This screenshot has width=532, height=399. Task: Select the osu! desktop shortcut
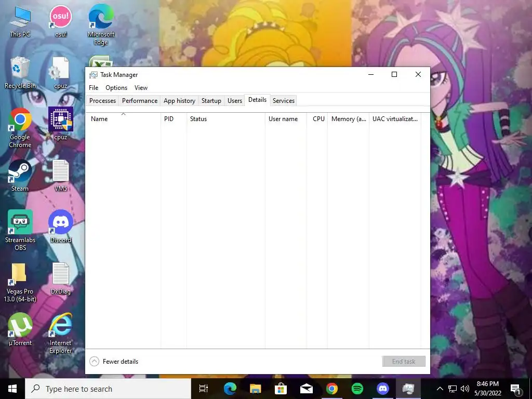coord(61,21)
